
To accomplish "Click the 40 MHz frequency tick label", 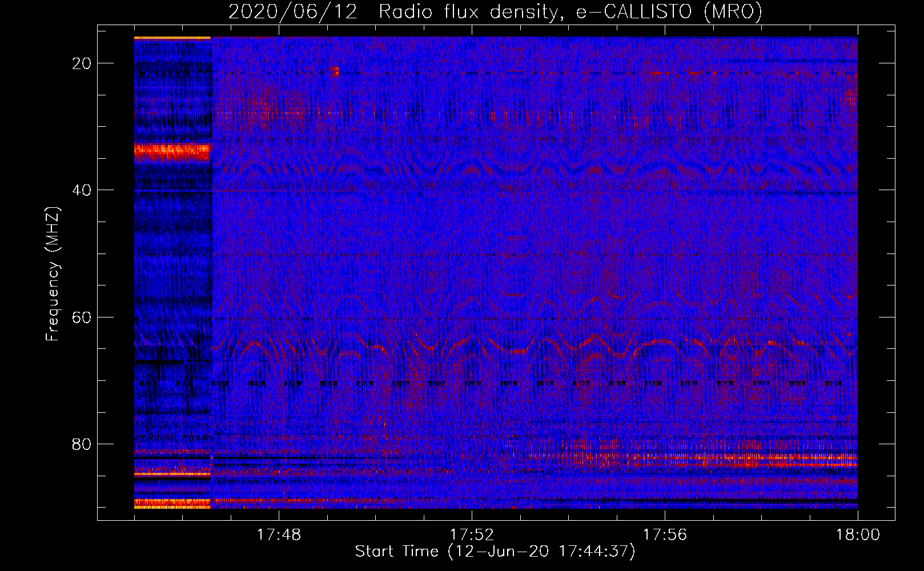I will [82, 190].
